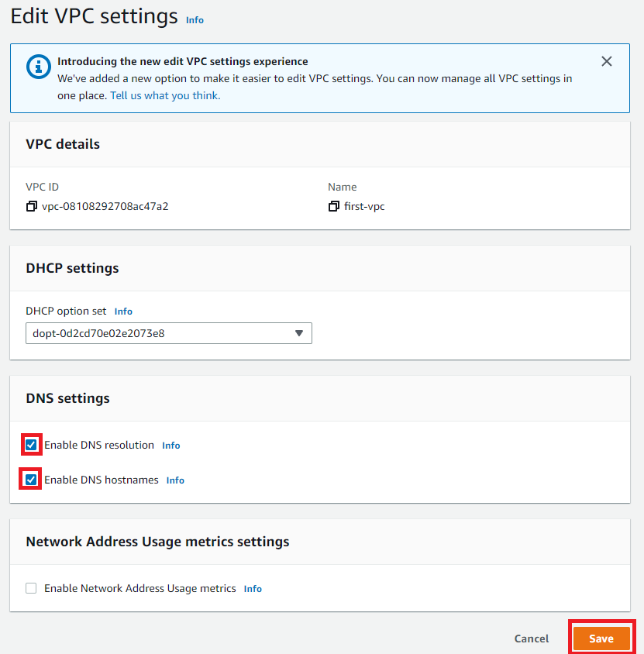Copy the VPC ID value icon
Image resolution: width=644 pixels, height=654 pixels.
pyautogui.click(x=31, y=206)
